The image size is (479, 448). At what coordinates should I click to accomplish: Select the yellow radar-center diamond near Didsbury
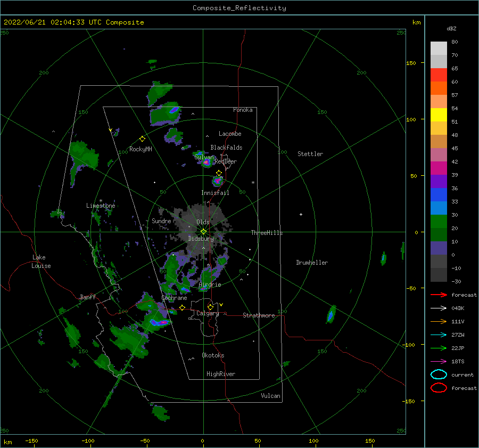point(203,232)
